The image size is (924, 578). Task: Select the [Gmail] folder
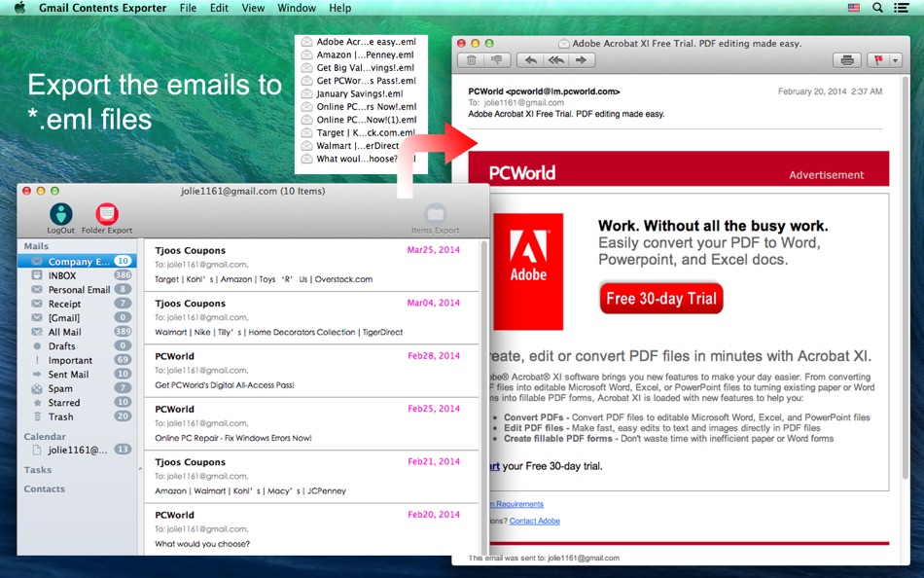[x=77, y=318]
